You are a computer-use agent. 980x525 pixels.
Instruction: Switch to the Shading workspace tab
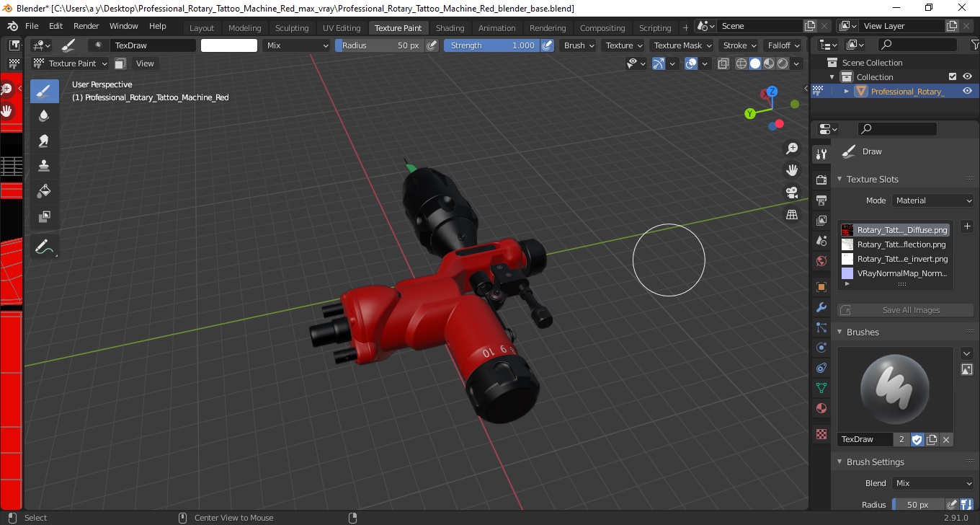[x=450, y=28]
